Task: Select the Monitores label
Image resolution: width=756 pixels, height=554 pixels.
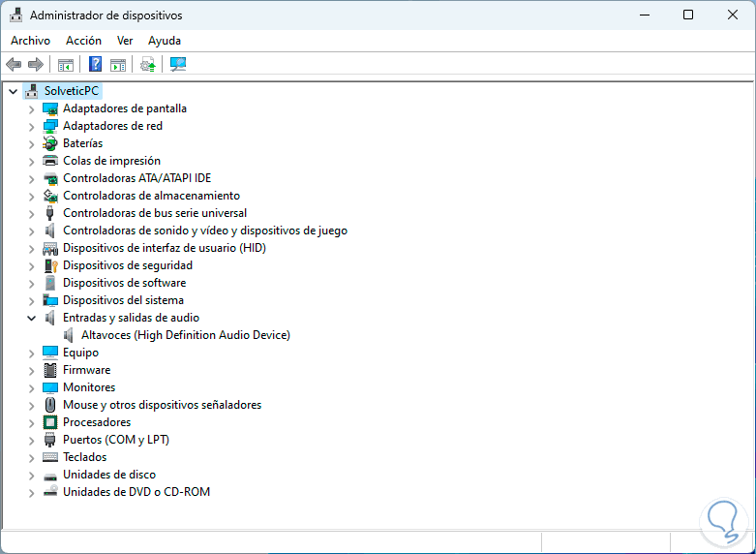Action: [89, 387]
